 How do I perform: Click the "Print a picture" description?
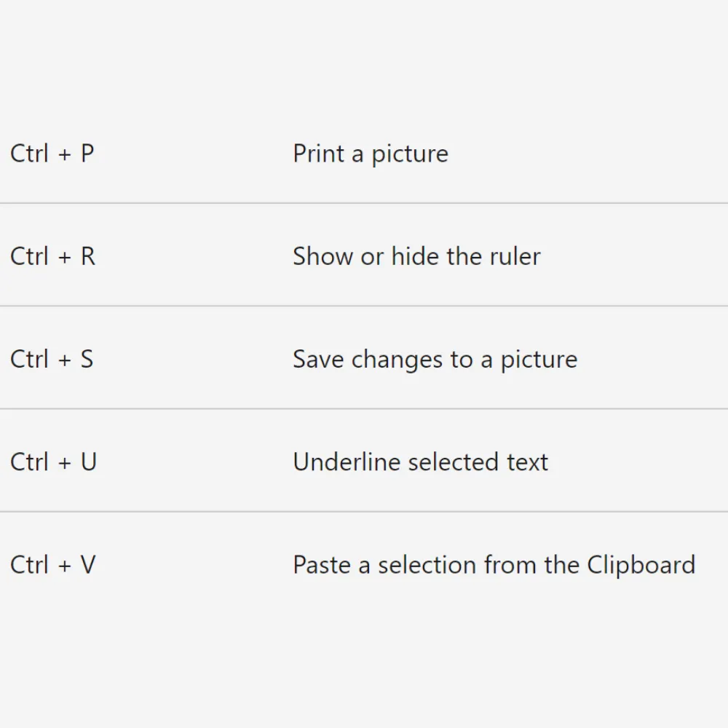[x=370, y=154]
